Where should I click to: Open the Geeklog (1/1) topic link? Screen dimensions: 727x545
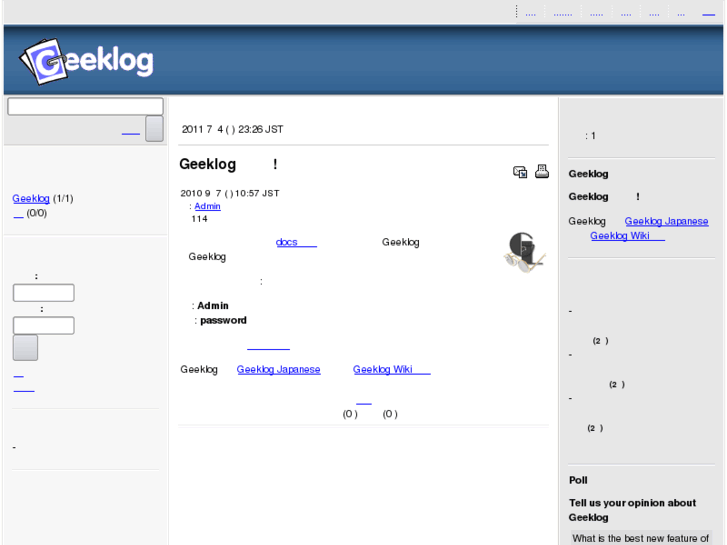click(x=31, y=199)
